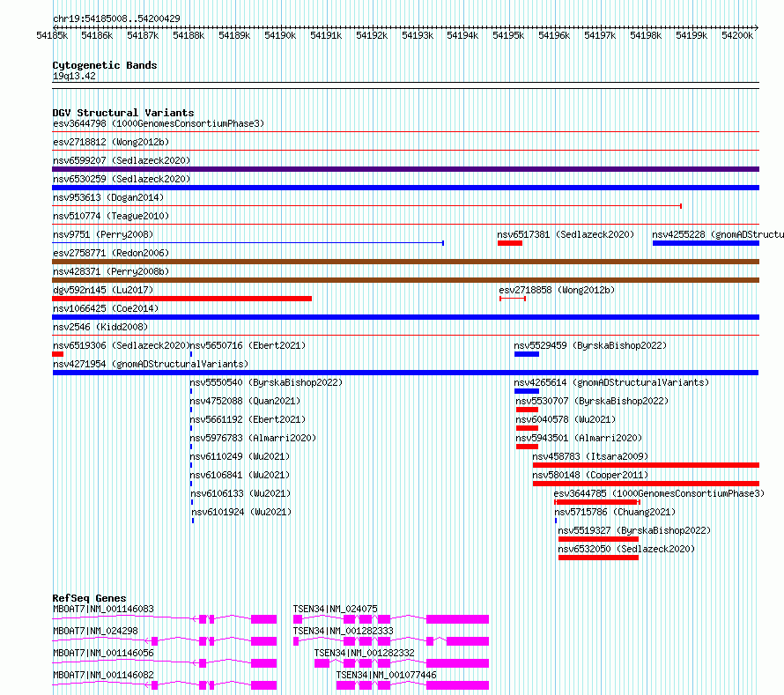The width and height of the screenshot is (784, 695).
Task: Select the nsv6532050 (Sedlazeck2020) red bar
Action: coord(598,558)
